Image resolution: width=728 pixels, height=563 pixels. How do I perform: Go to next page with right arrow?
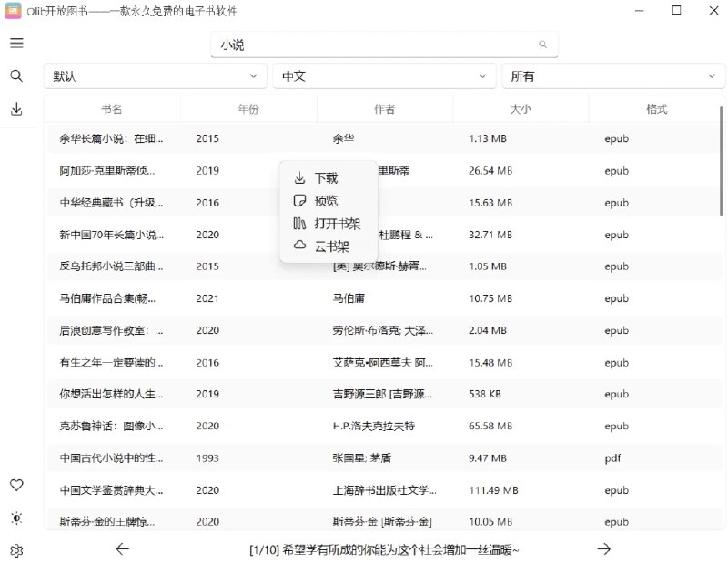click(603, 549)
